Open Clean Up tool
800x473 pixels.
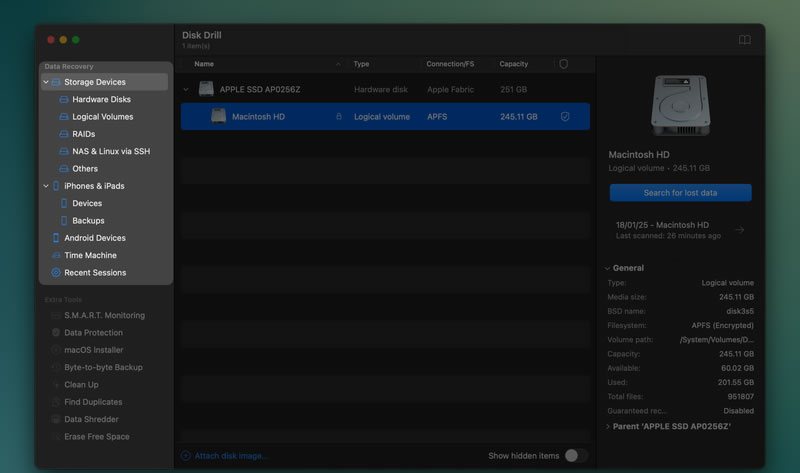81,385
